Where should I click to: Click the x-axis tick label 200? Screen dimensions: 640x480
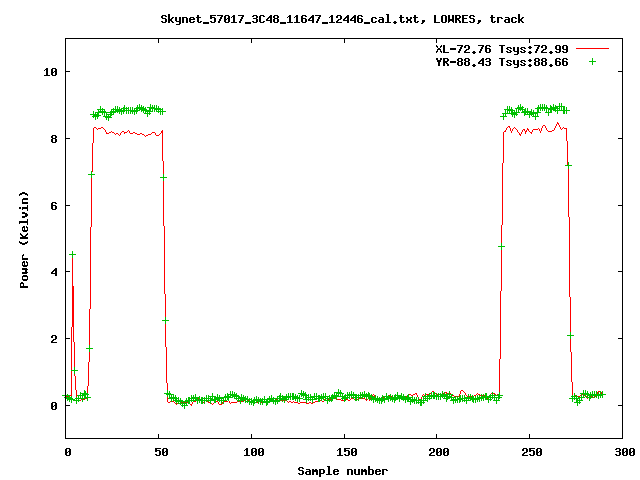point(439,452)
